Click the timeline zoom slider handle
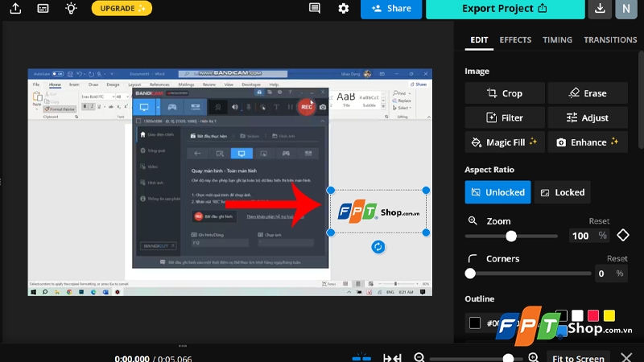The image size is (644, 362). point(508,358)
